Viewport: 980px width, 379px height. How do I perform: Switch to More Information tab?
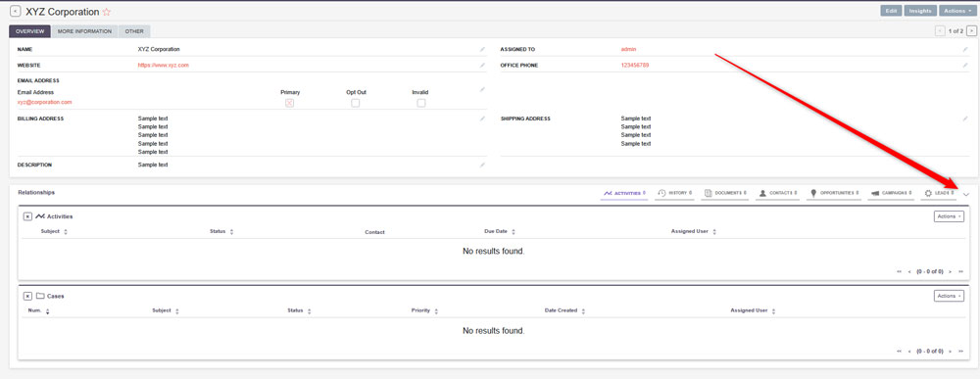click(x=84, y=31)
